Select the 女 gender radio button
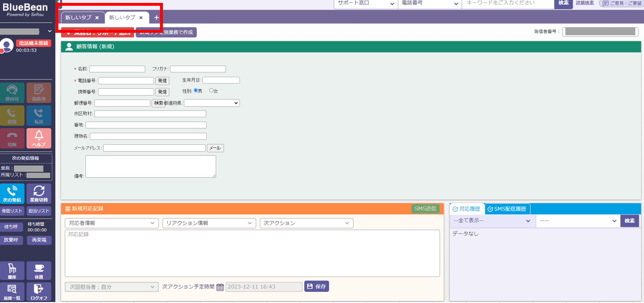Image resolution: width=644 pixels, height=303 pixels. (x=211, y=91)
